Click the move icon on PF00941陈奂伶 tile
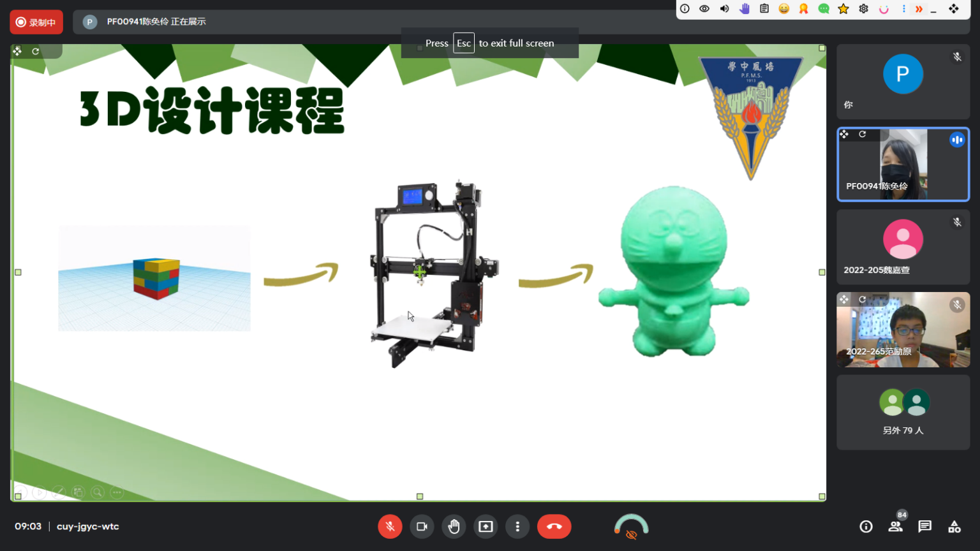This screenshot has height=551, width=980. (844, 135)
